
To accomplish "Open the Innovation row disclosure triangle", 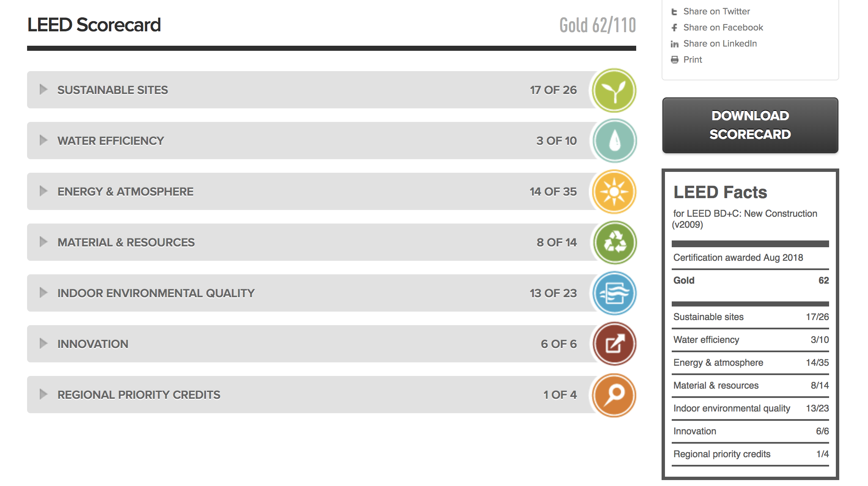I will tap(43, 343).
